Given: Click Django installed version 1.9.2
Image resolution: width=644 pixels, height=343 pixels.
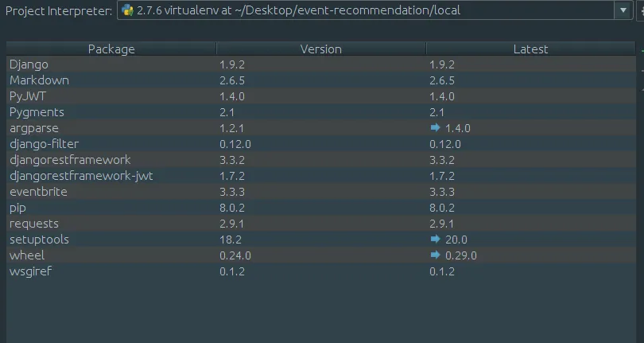Looking at the screenshot, I should 232,64.
